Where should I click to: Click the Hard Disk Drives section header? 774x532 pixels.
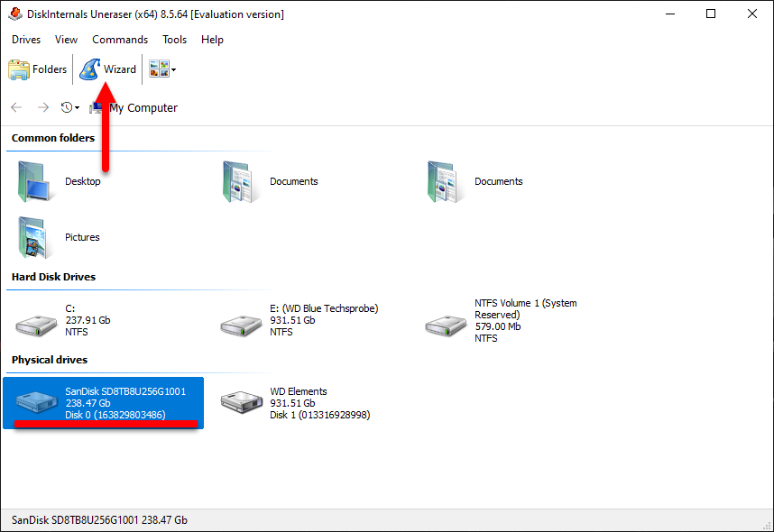pos(53,277)
